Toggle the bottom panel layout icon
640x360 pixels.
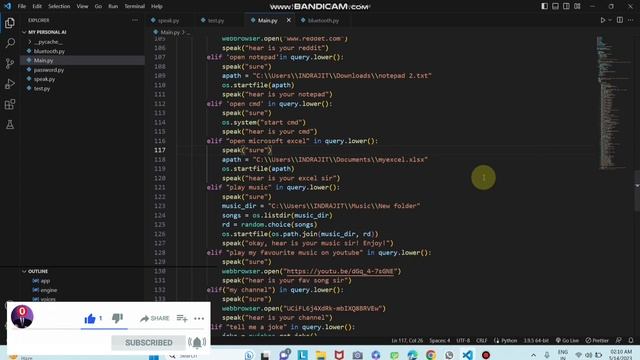coord(556,6)
